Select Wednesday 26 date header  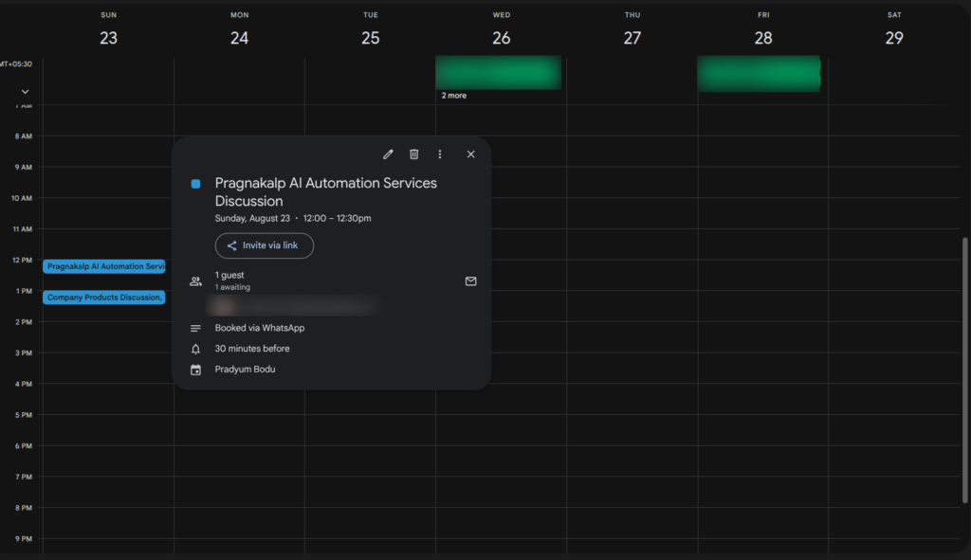point(502,38)
